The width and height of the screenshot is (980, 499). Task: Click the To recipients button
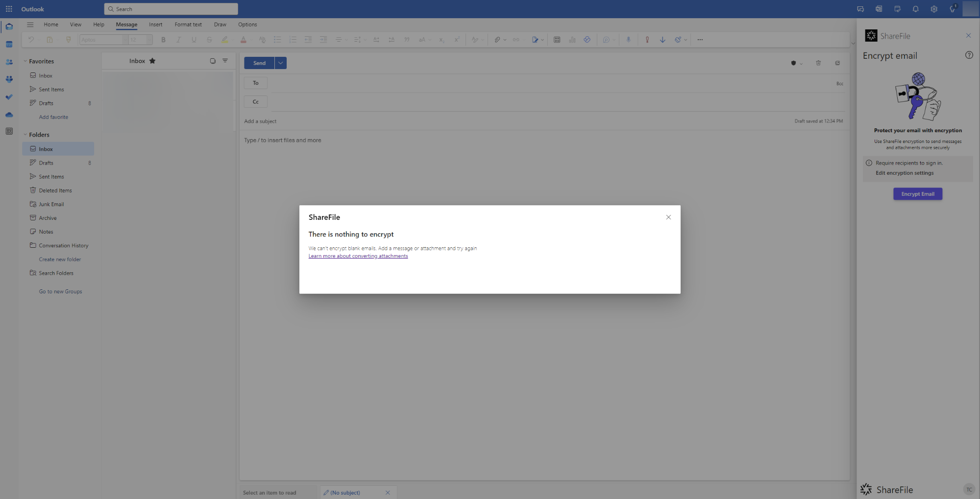(255, 83)
